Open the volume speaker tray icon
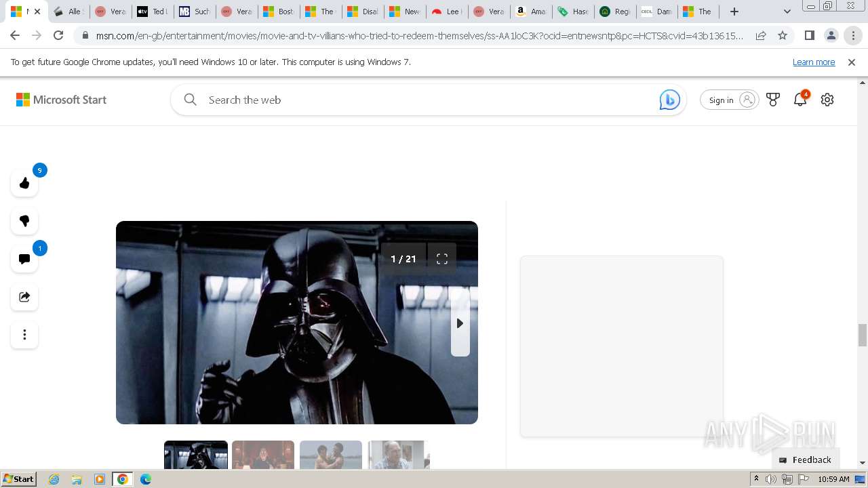 (x=771, y=479)
